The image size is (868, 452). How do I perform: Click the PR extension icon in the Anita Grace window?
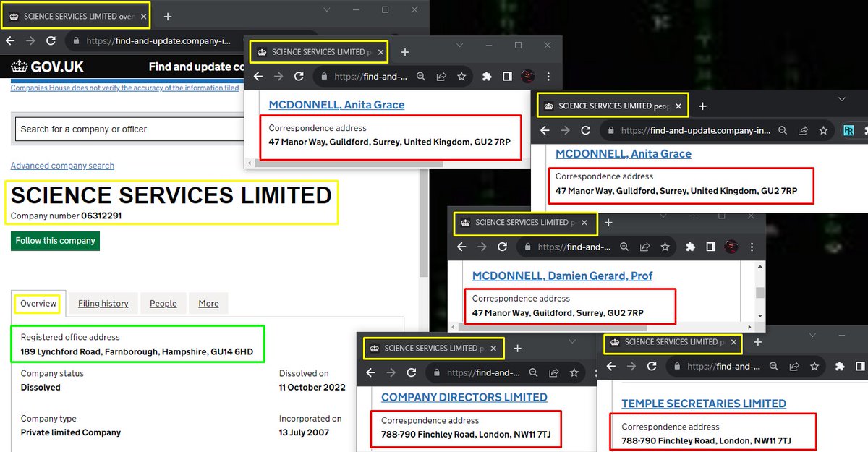tap(849, 131)
